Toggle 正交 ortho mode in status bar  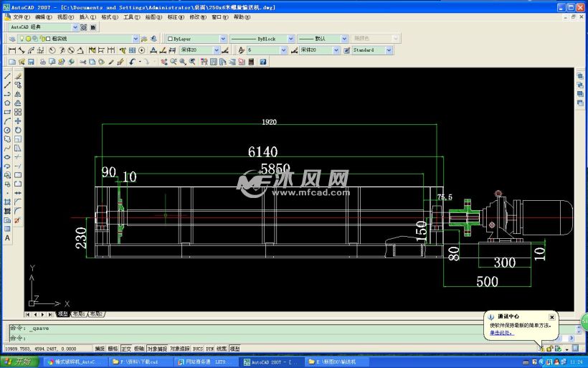click(x=126, y=349)
